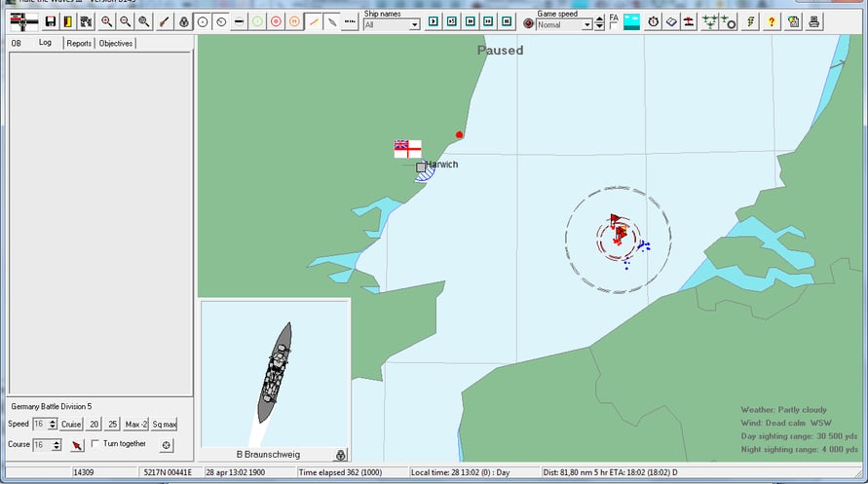Screen dimensions: 868x484
Task: Set speed with the 20 button
Action: click(94, 425)
